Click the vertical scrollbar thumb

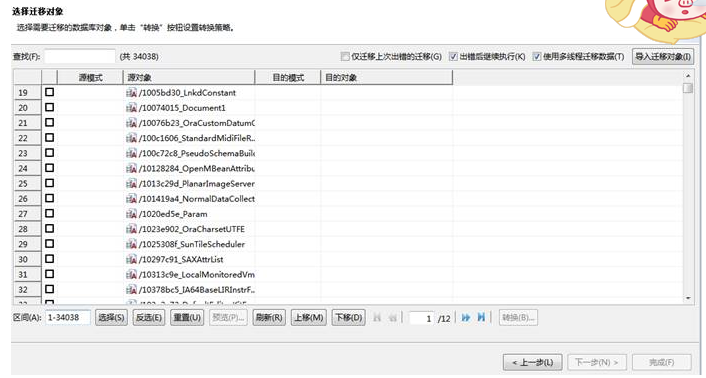click(688, 88)
